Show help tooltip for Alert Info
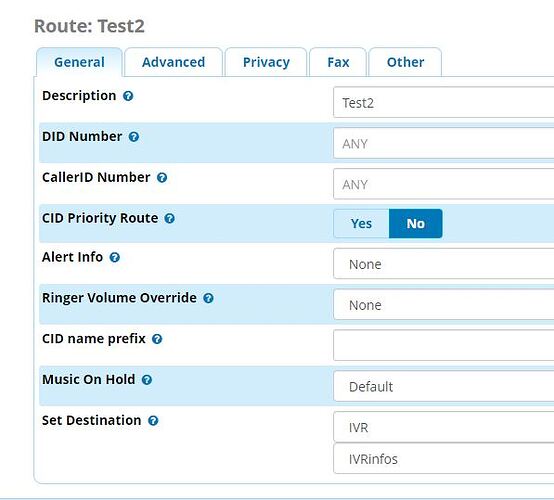The width and height of the screenshot is (554, 500). (114, 257)
